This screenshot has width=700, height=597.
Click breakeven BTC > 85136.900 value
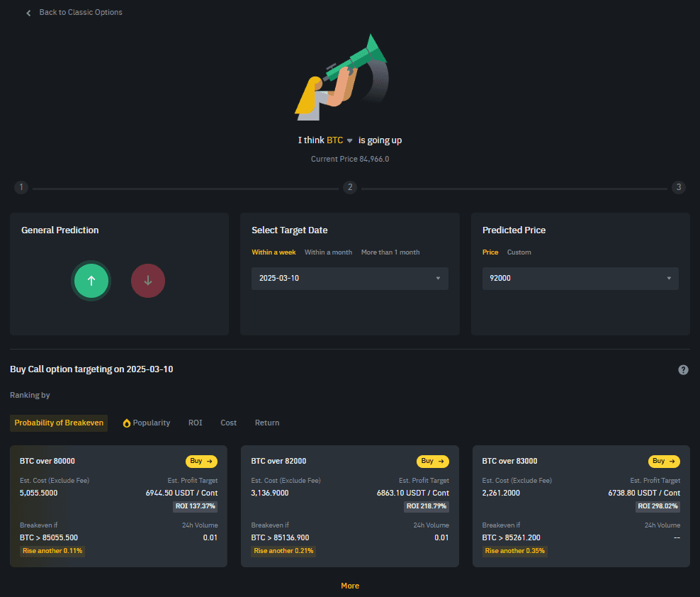[280, 537]
